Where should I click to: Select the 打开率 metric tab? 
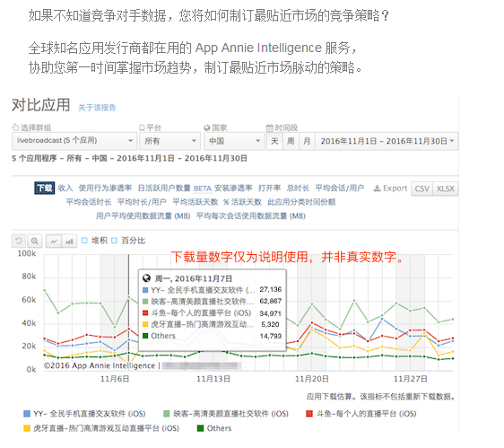269,188
